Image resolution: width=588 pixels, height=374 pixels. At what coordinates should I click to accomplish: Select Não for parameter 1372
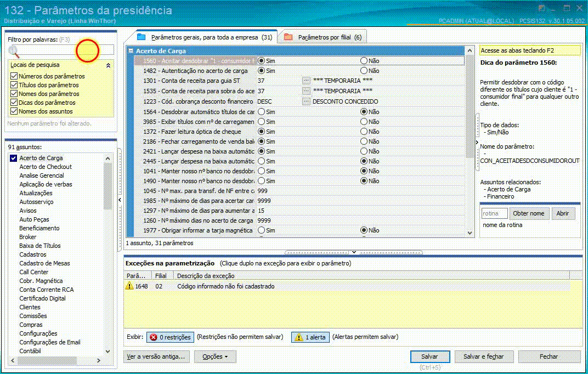coord(364,131)
